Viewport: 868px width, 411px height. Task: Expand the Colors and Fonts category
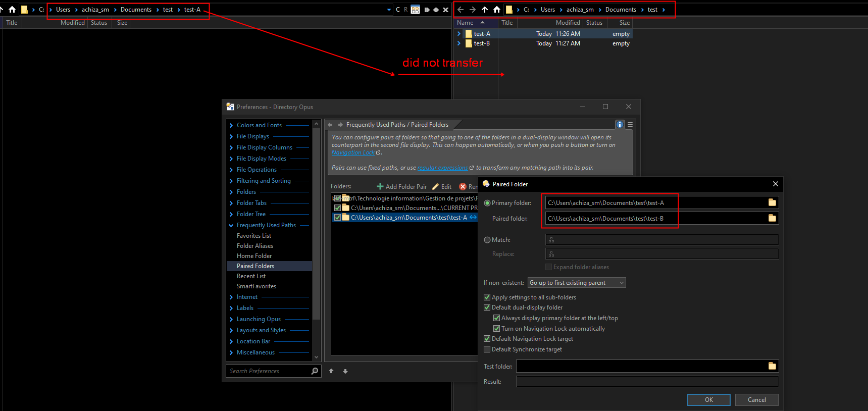231,125
